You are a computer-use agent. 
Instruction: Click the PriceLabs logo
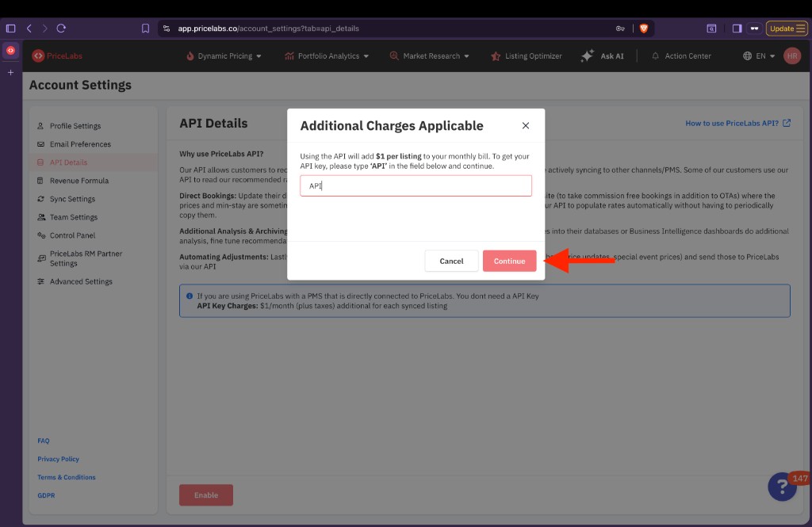57,56
